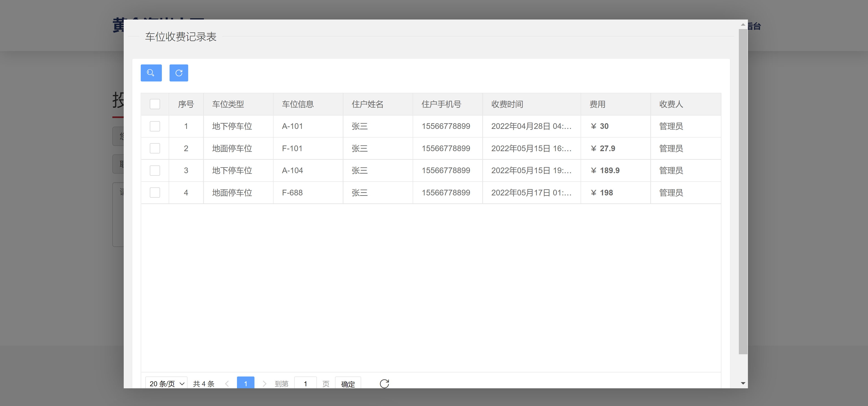Check the checkbox for row F-688
This screenshot has width=868, height=406.
(x=155, y=192)
